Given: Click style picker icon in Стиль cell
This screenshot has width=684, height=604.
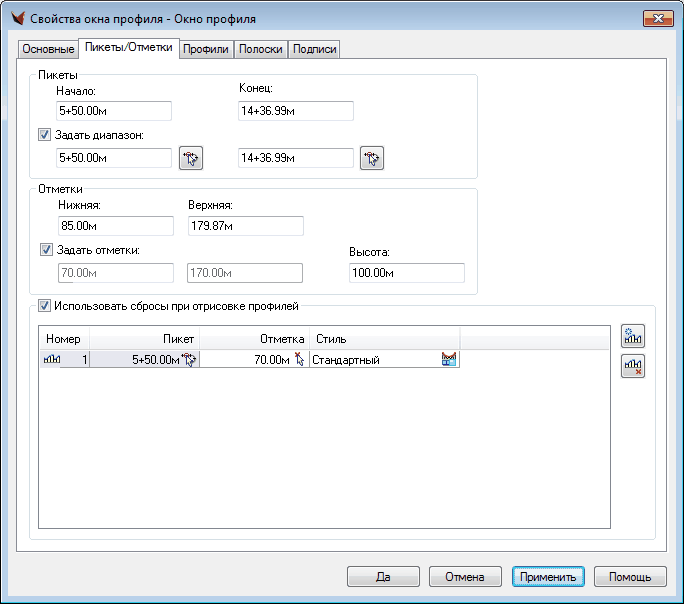Looking at the screenshot, I should tap(449, 360).
